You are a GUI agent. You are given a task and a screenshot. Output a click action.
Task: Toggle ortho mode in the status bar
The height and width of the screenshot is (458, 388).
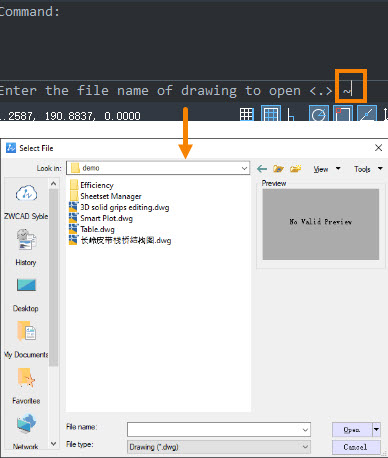pyautogui.click(x=291, y=114)
